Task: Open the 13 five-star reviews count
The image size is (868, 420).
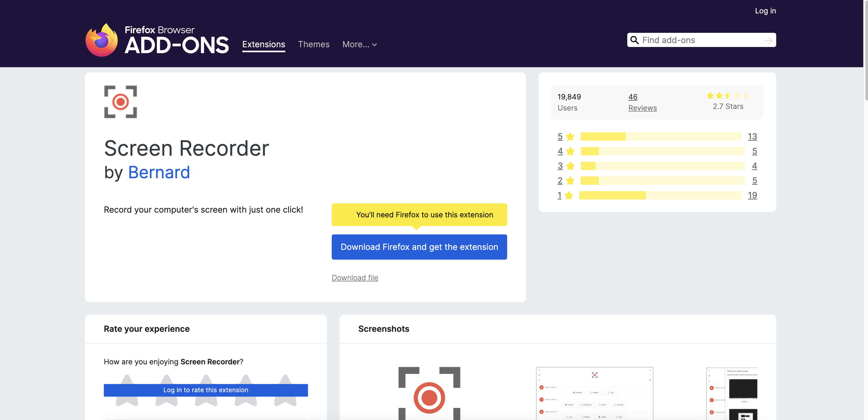Action: coord(752,136)
